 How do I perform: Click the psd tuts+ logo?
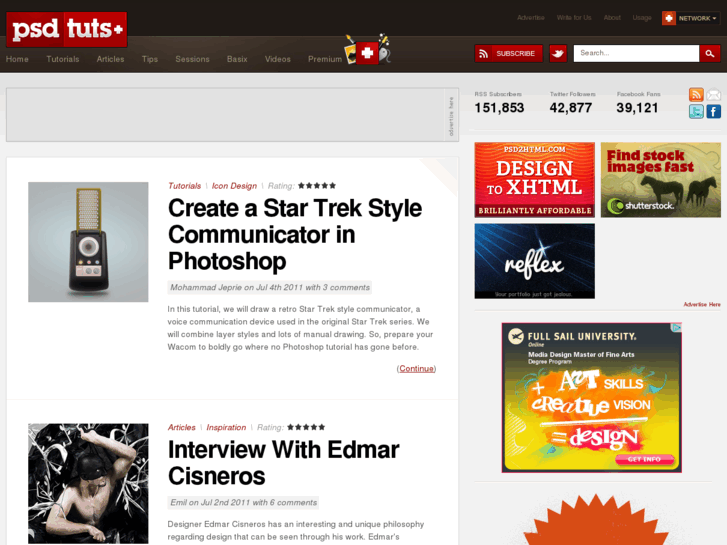[x=67, y=29]
